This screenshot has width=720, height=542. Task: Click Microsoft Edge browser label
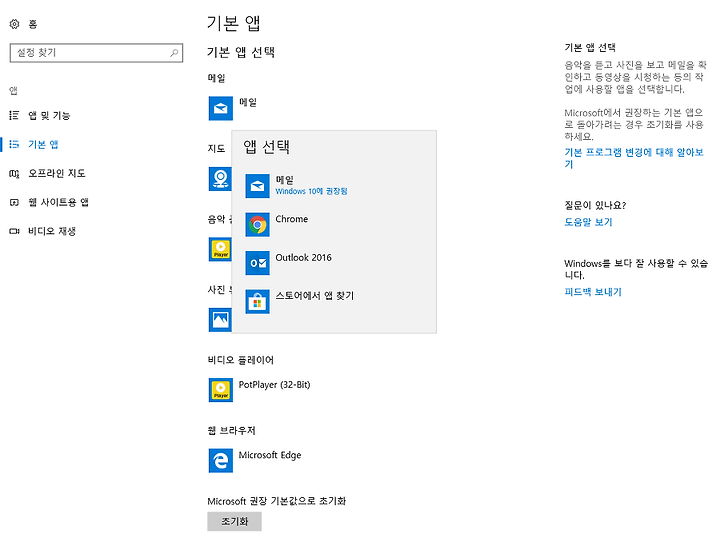click(270, 455)
